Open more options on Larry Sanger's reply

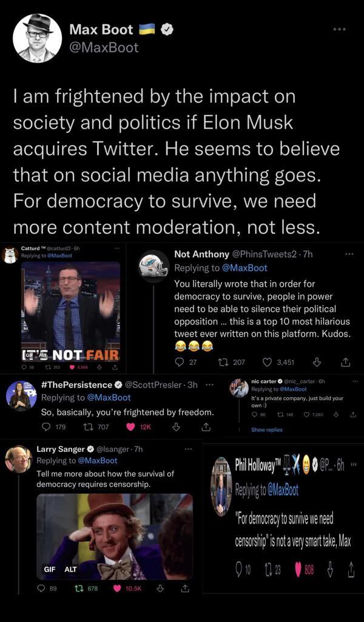click(188, 449)
